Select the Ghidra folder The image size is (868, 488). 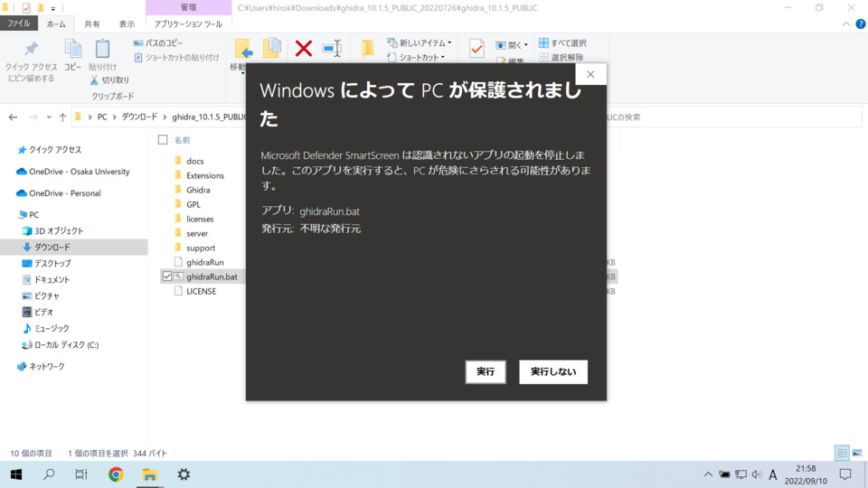pos(198,190)
